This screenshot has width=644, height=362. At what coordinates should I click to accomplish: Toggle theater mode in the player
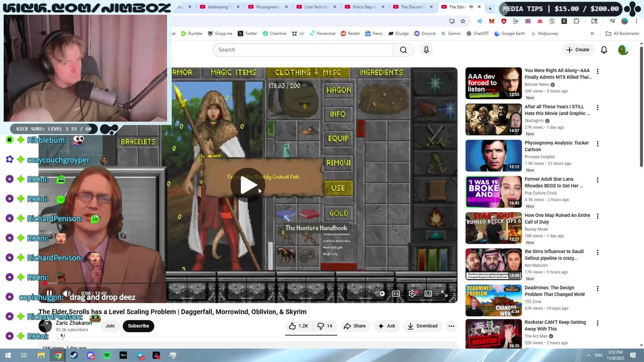(428, 294)
